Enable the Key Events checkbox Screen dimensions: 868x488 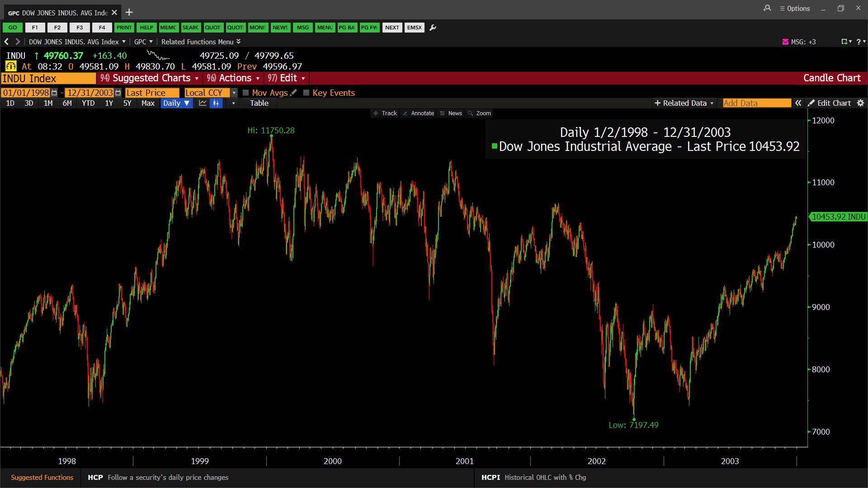pos(306,93)
